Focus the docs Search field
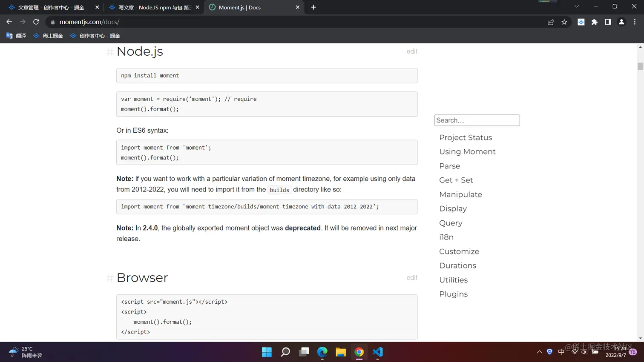The width and height of the screenshot is (644, 362). coord(477,120)
